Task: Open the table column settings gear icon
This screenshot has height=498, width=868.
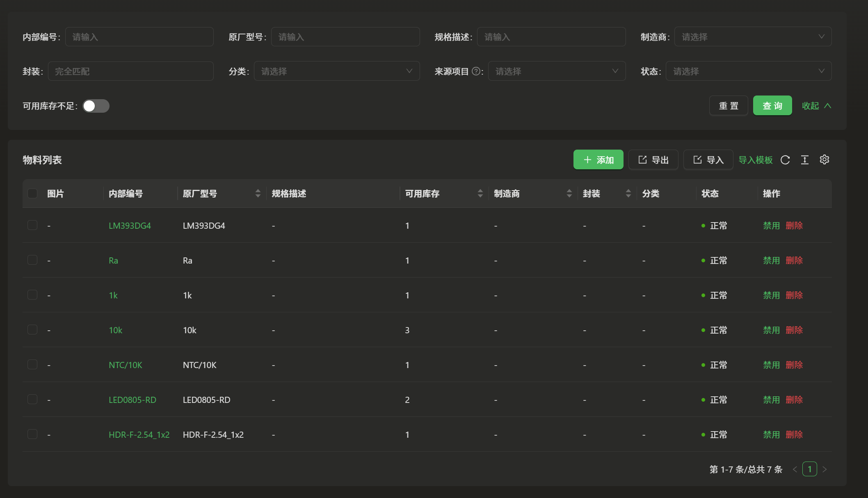Action: 824,160
